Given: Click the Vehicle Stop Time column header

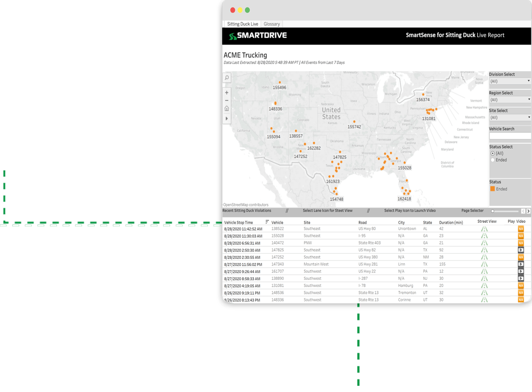Looking at the screenshot, I should [239, 223].
